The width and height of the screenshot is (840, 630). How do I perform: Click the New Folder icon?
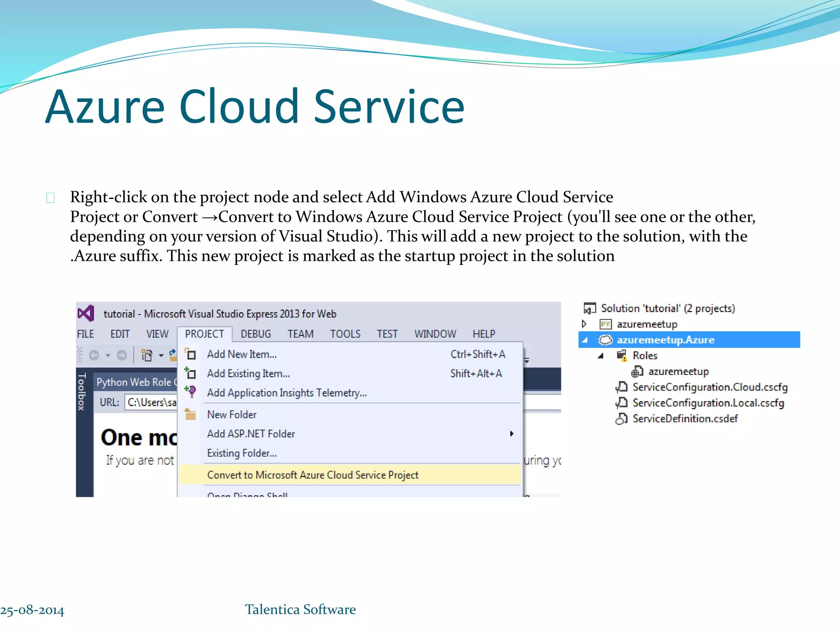point(190,414)
